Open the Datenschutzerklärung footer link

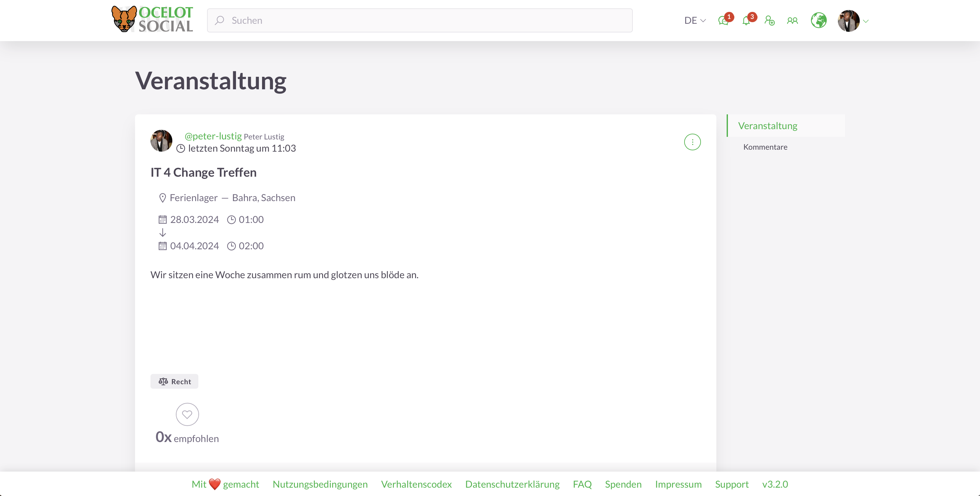coord(512,484)
